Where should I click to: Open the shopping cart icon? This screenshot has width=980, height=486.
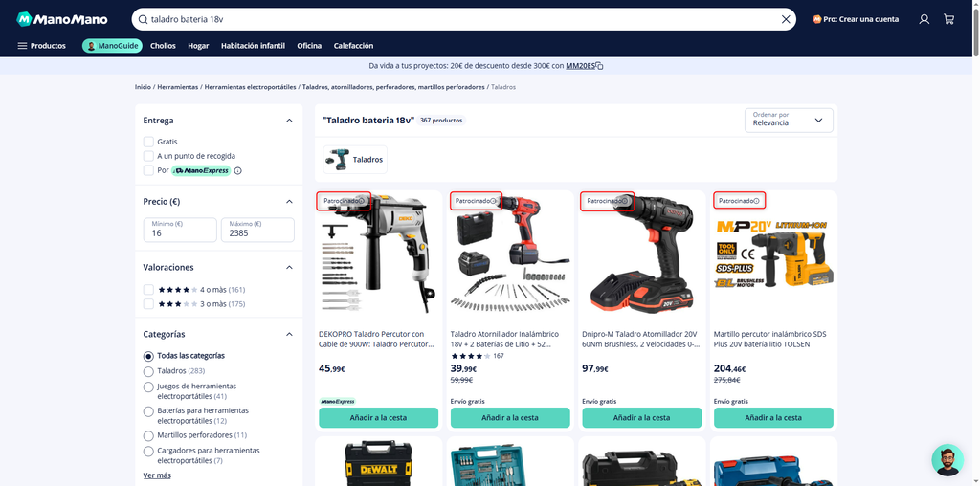pos(948,19)
